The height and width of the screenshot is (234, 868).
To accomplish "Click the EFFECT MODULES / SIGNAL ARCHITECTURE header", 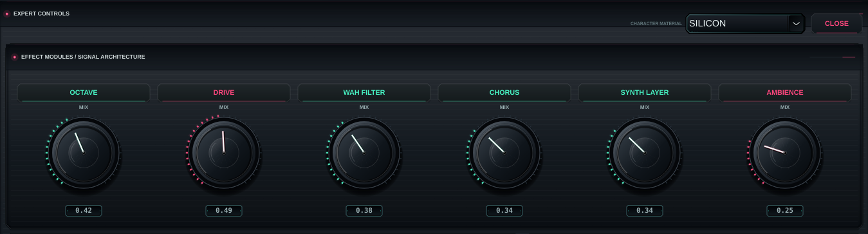I will [x=83, y=57].
